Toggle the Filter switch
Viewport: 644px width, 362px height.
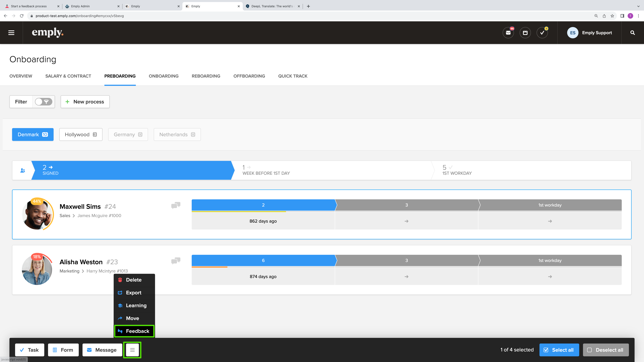point(43,102)
